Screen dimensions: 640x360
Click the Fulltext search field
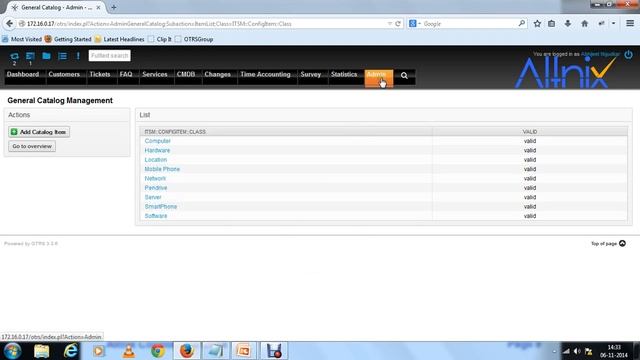[x=109, y=56]
